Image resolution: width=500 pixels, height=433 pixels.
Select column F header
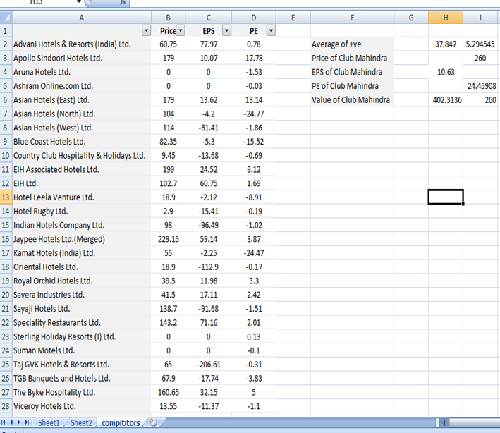pyautogui.click(x=352, y=17)
